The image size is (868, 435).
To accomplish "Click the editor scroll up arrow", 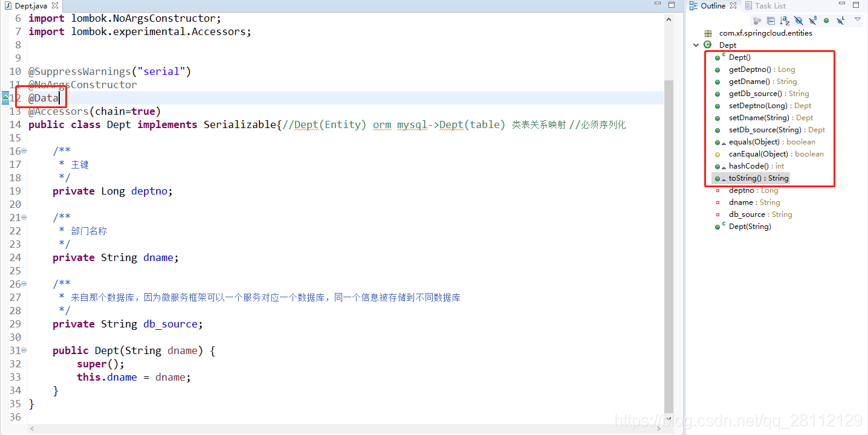I will click(669, 19).
